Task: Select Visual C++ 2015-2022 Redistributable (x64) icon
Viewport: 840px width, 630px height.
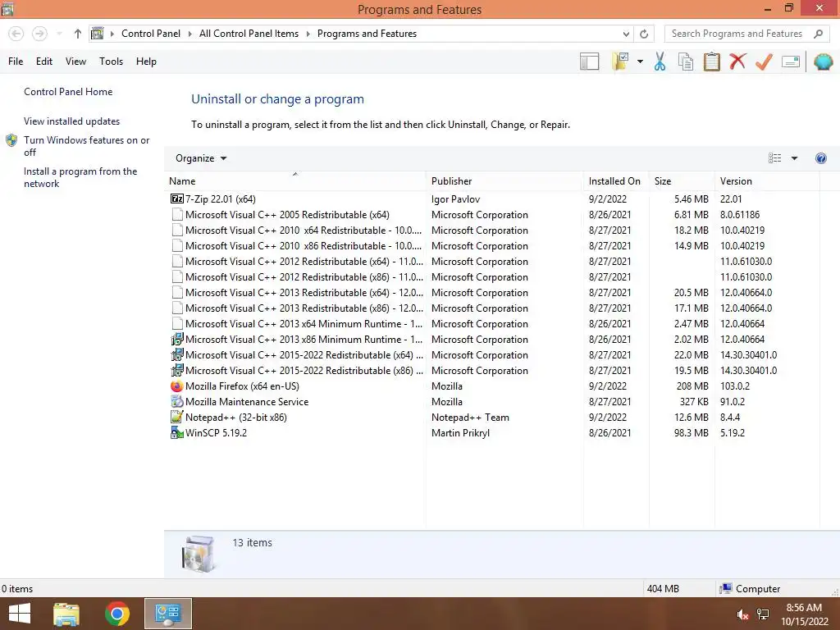Action: [177, 354]
